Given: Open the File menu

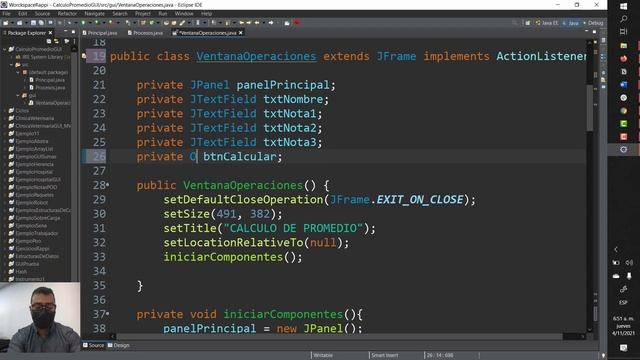Looking at the screenshot, I should (7, 13).
